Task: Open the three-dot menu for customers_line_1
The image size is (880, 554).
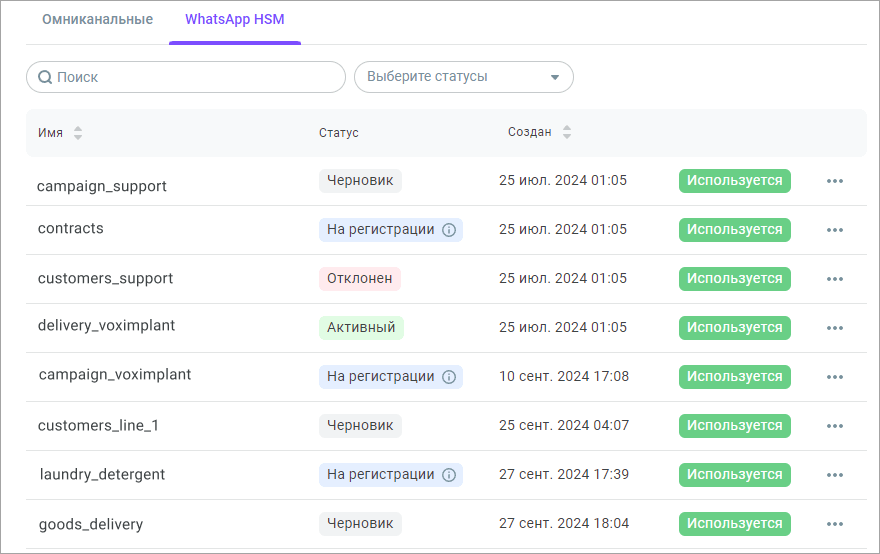Action: (835, 425)
